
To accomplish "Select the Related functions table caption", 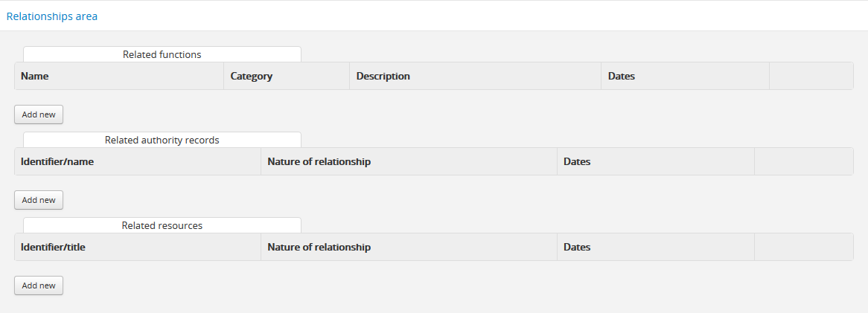I will point(162,54).
